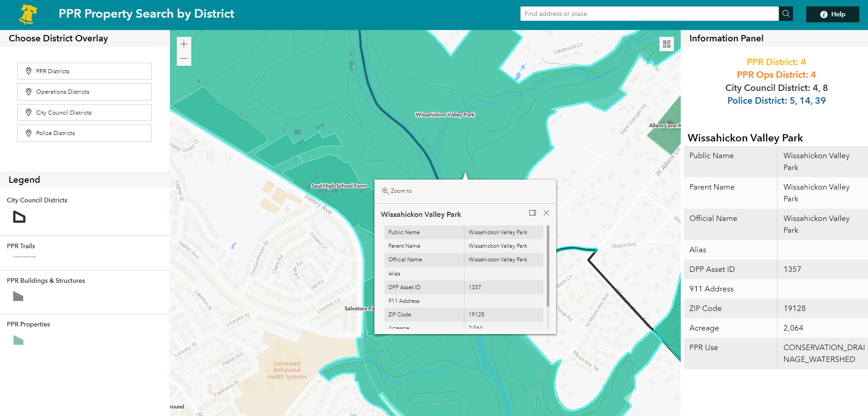This screenshot has height=416, width=868.
Task: Click the City Council Districts legend symbol
Action: point(19,217)
